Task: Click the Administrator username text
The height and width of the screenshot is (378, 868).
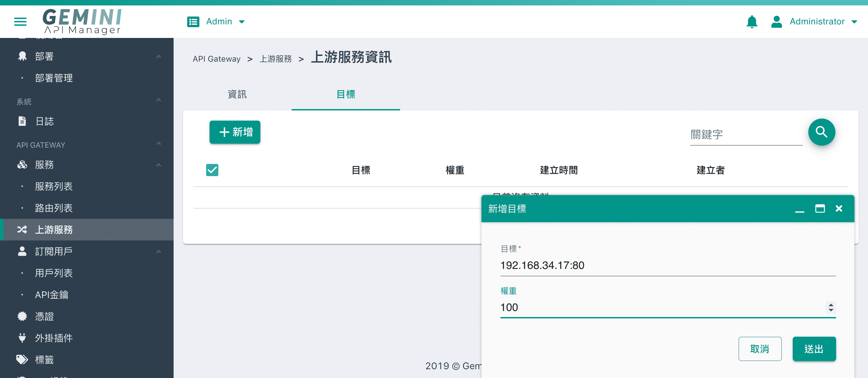Action: (817, 22)
